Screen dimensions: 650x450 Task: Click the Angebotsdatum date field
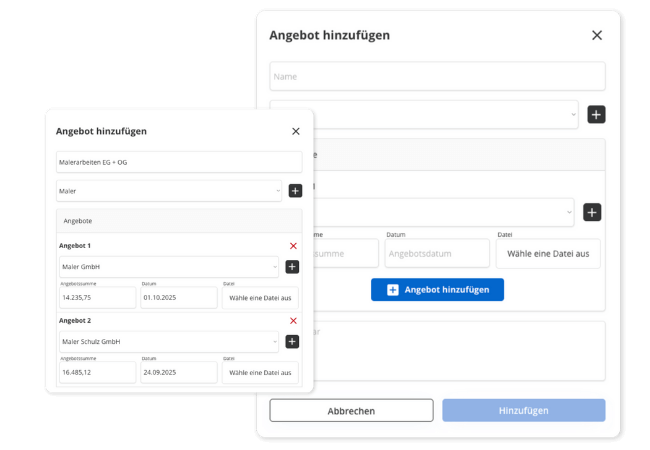pyautogui.click(x=436, y=253)
